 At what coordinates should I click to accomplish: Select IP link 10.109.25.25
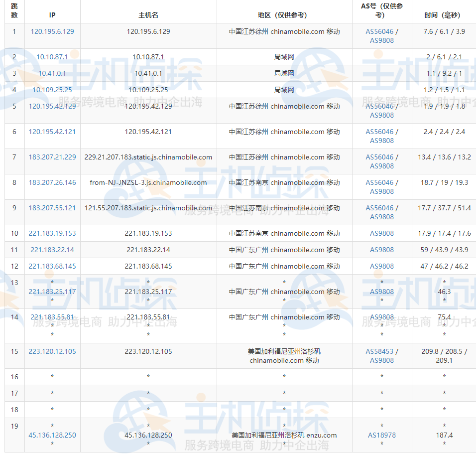tap(52, 90)
